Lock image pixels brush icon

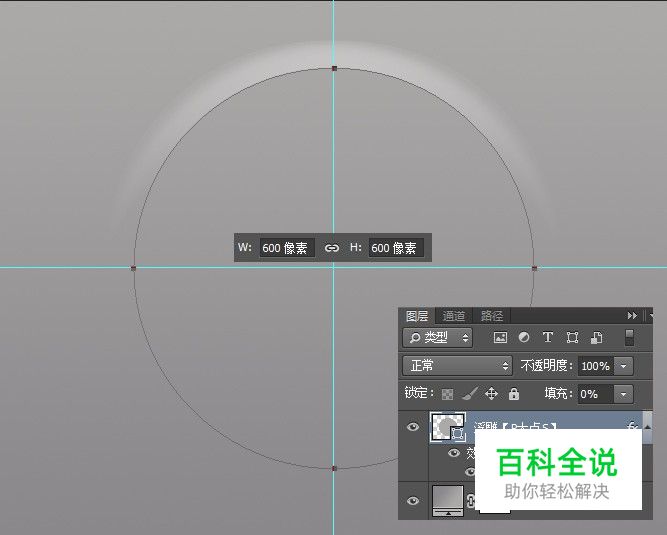coord(470,394)
